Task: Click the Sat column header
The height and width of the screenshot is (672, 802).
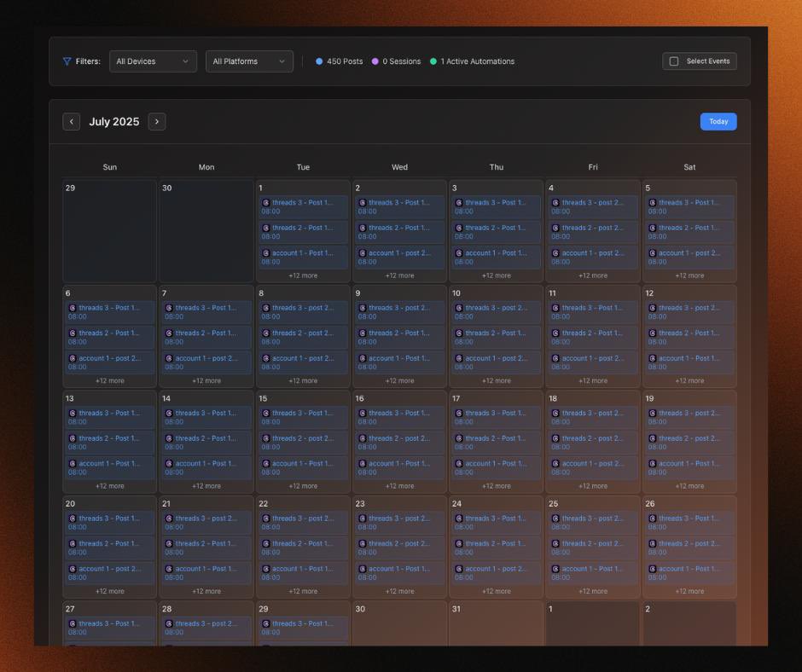Action: [x=689, y=167]
